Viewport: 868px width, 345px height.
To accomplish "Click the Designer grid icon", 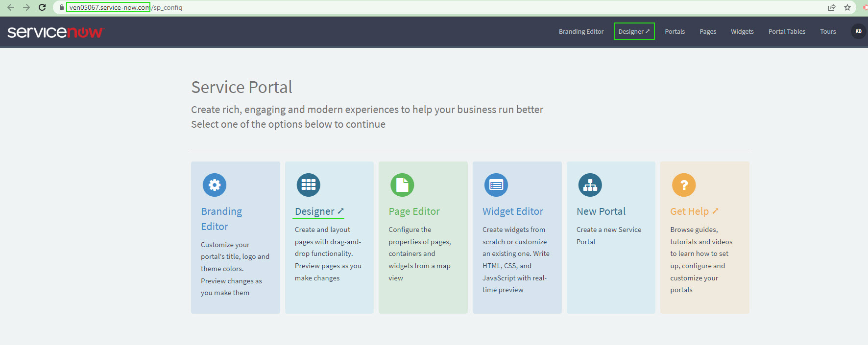I will tap(308, 185).
